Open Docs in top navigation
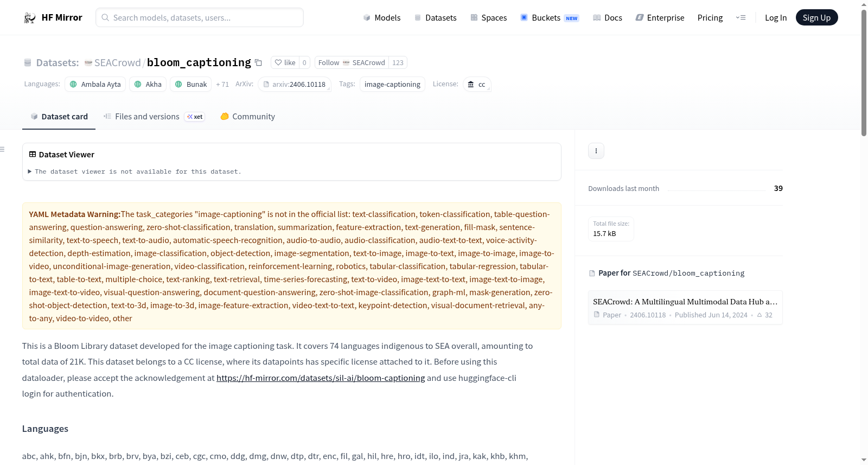This screenshot has width=868, height=465. tap(608, 18)
